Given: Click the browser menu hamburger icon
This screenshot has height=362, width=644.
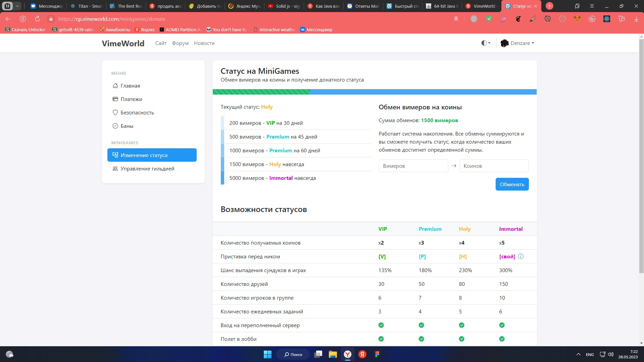Looking at the screenshot, I should tap(592, 6).
